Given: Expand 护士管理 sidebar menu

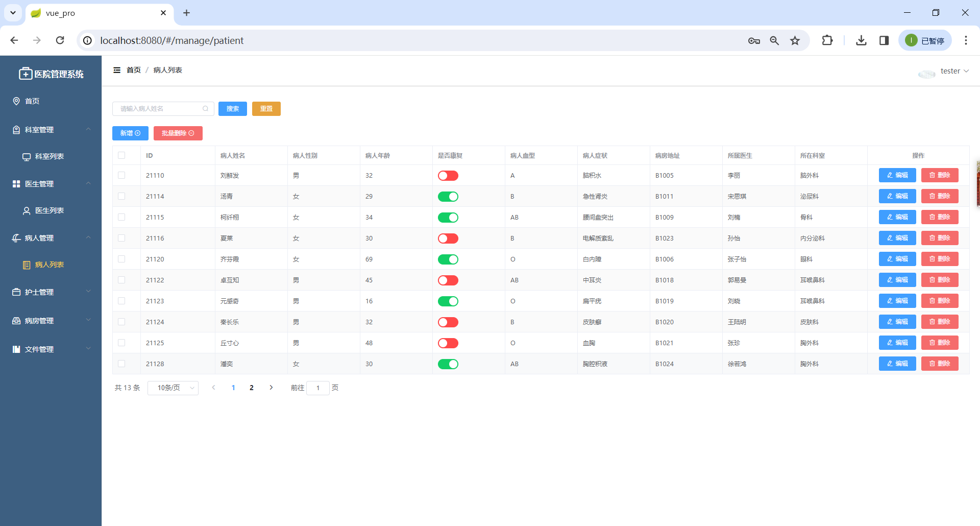Looking at the screenshot, I should pyautogui.click(x=51, y=292).
